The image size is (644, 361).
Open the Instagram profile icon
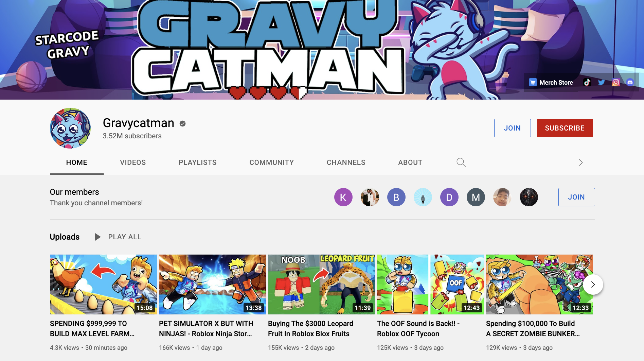pyautogui.click(x=615, y=82)
